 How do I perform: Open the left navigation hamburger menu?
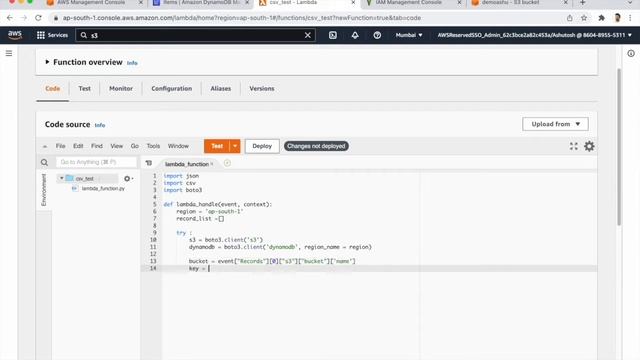click(x=9, y=53)
